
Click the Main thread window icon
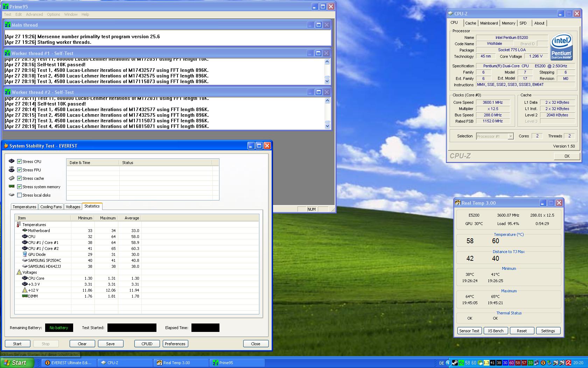tap(8, 25)
